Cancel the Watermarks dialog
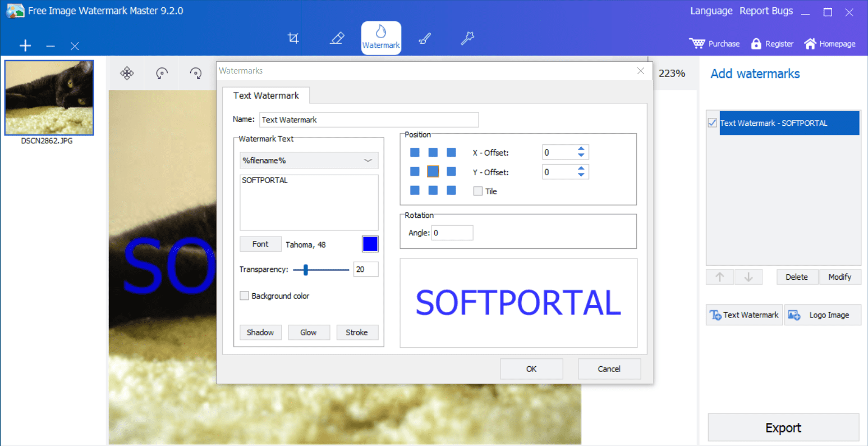The image size is (868, 446). click(x=609, y=369)
